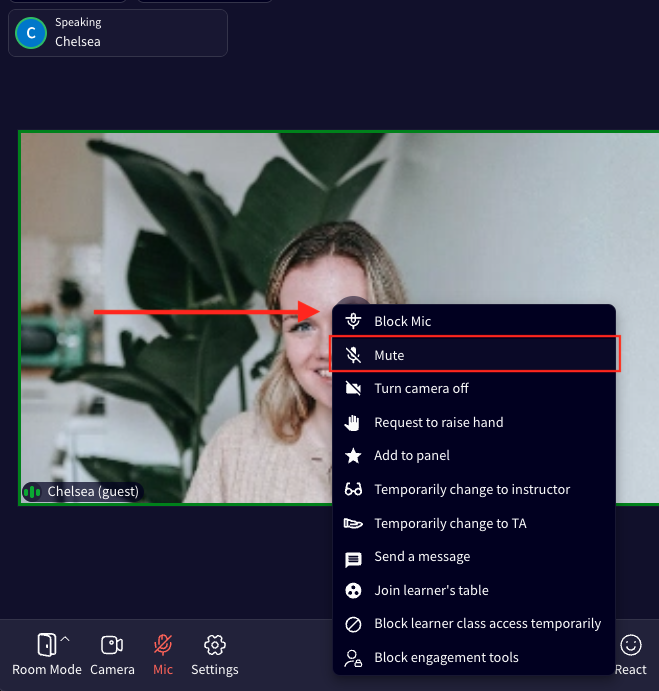
Task: Click the Speaking Chelsea indicator card
Action: click(x=118, y=33)
